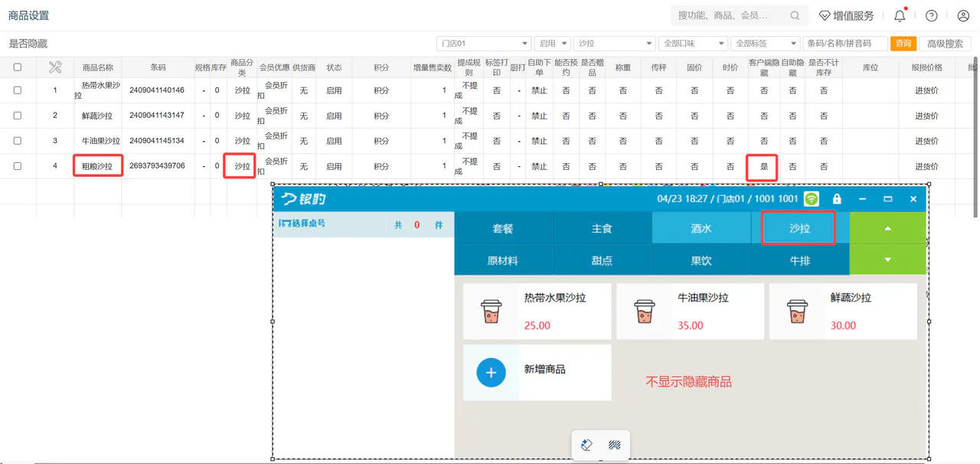Image resolution: width=980 pixels, height=464 pixels.
Task: Click the cup icon on 牛油果沙拉 card
Action: coord(644,312)
